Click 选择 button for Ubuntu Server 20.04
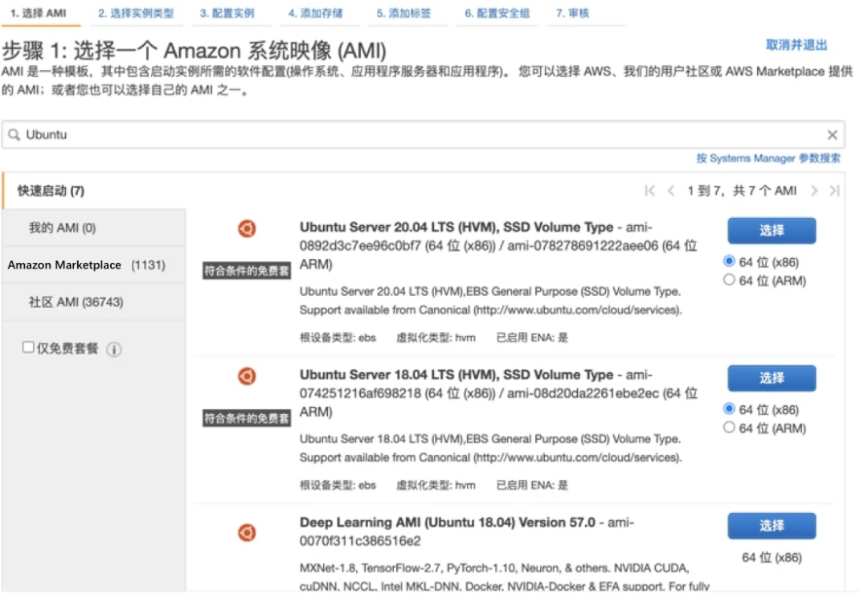The width and height of the screenshot is (868, 595). coord(772,231)
